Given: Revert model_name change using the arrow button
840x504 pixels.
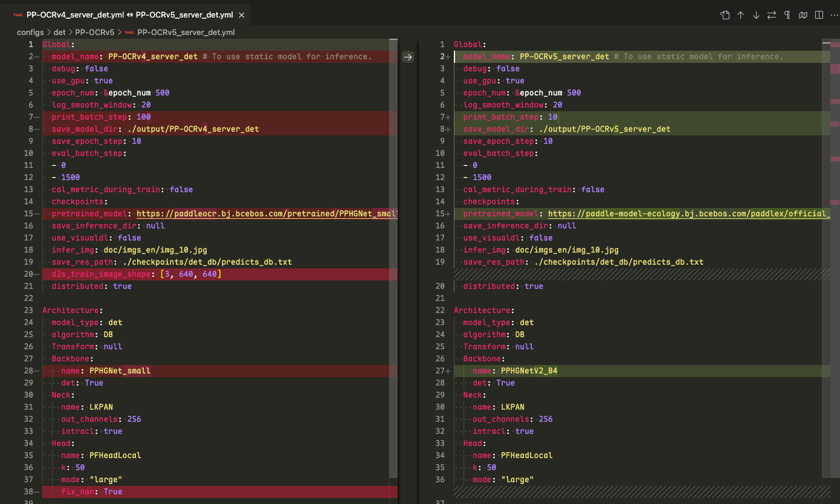Looking at the screenshot, I should coord(408,57).
